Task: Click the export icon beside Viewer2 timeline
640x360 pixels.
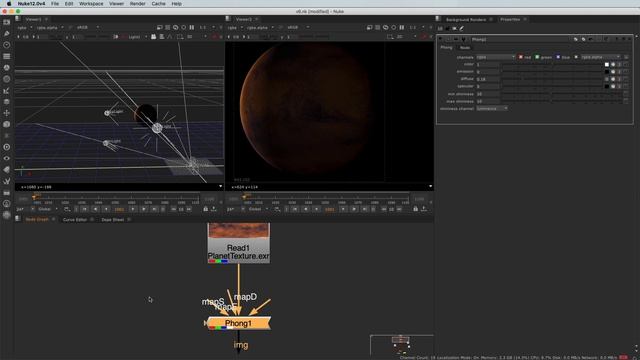Action: point(424,209)
